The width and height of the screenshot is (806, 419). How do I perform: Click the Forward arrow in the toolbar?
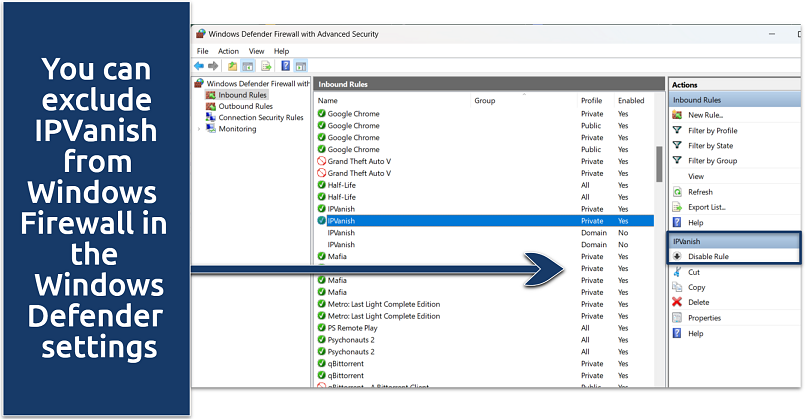214,66
